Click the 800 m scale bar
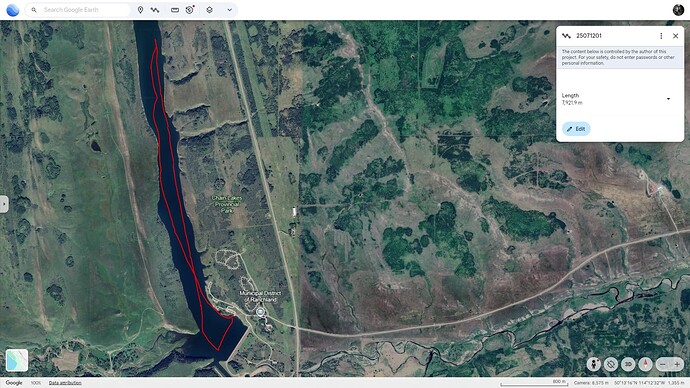The image size is (690, 388). [x=535, y=383]
